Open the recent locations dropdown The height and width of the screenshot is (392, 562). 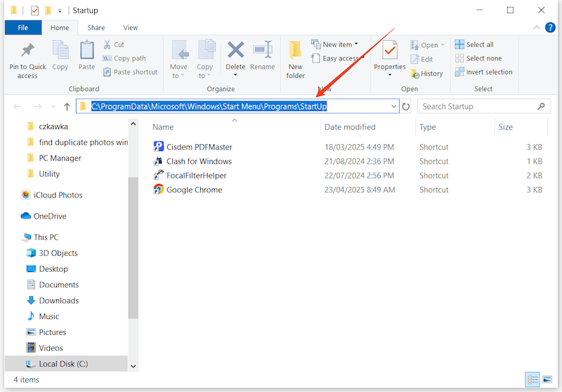[53, 106]
